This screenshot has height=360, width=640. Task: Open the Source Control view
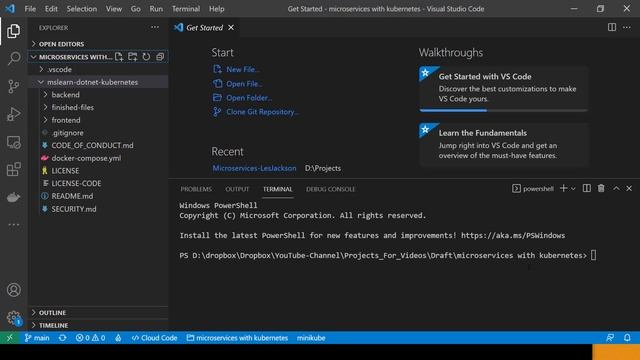(x=13, y=86)
